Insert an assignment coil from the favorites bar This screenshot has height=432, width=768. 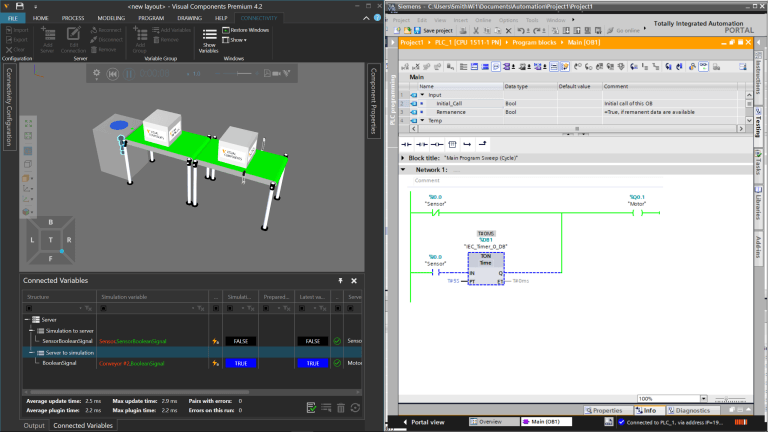click(x=437, y=144)
